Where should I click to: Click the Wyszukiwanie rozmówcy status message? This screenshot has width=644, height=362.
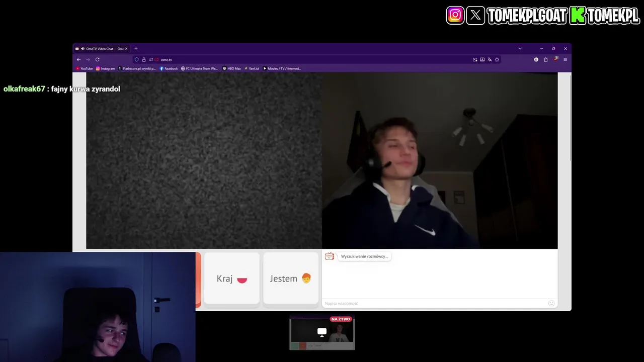[364, 256]
